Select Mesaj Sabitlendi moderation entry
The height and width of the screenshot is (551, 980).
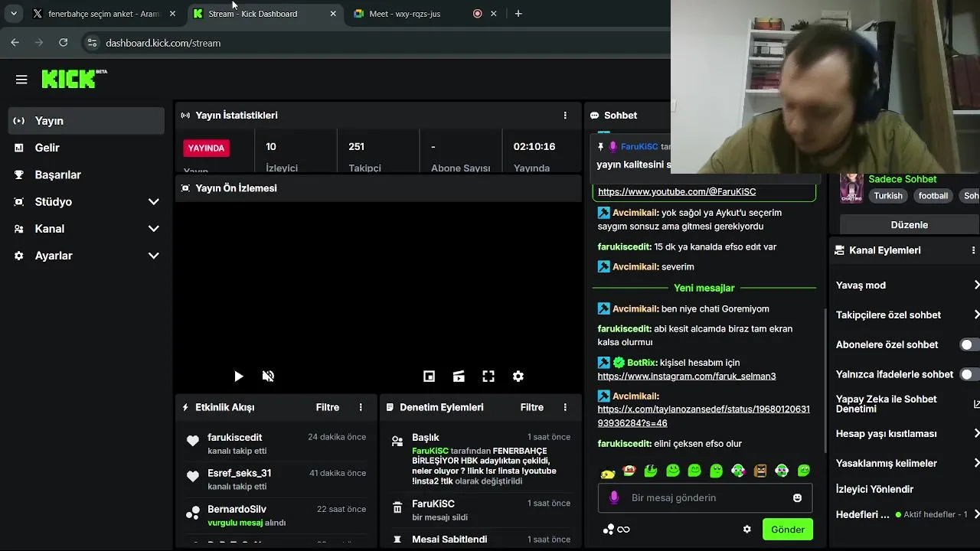[x=481, y=540]
